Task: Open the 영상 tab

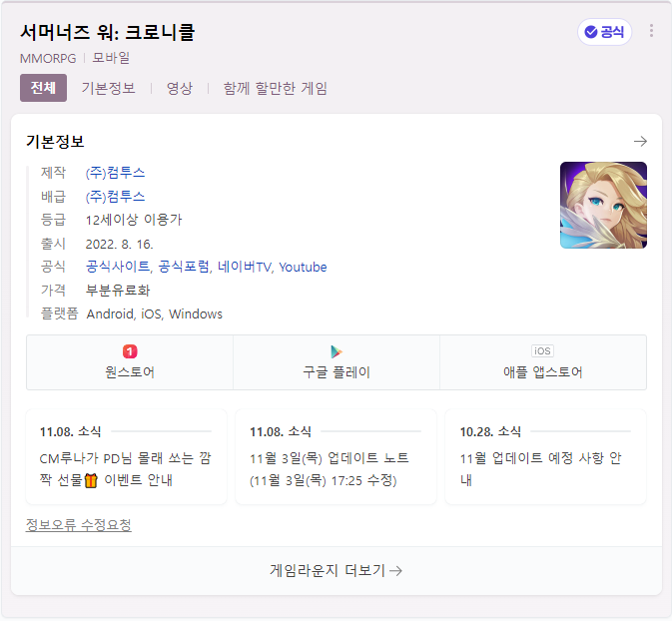Action: [180, 88]
